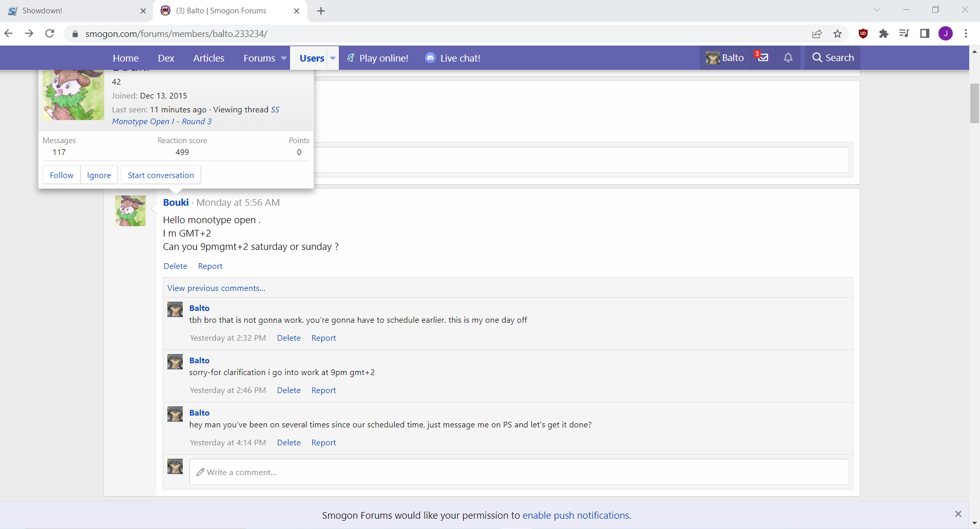Open the Articles nav item
This screenshot has height=529, width=980.
pos(208,58)
